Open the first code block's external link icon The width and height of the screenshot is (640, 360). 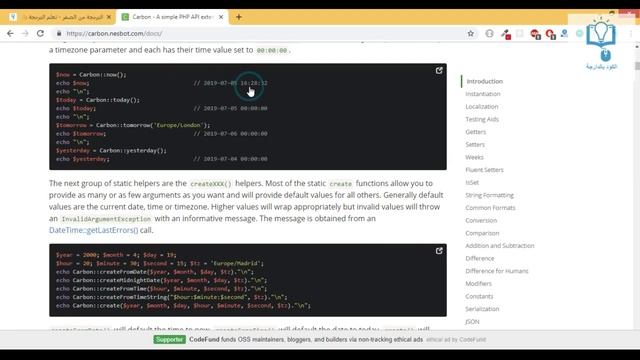pyautogui.click(x=439, y=71)
